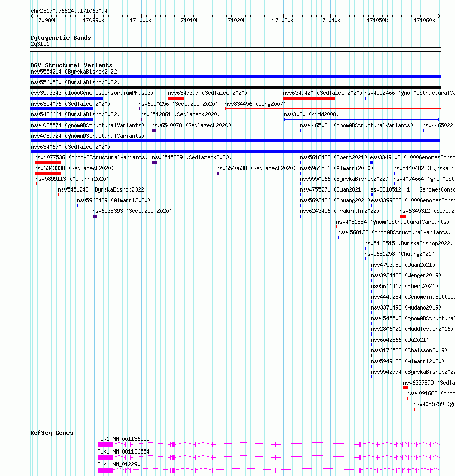This screenshot has height=476, width=455.
Task: Click the left arrow of the chromosome ruler
Action: (32, 16)
